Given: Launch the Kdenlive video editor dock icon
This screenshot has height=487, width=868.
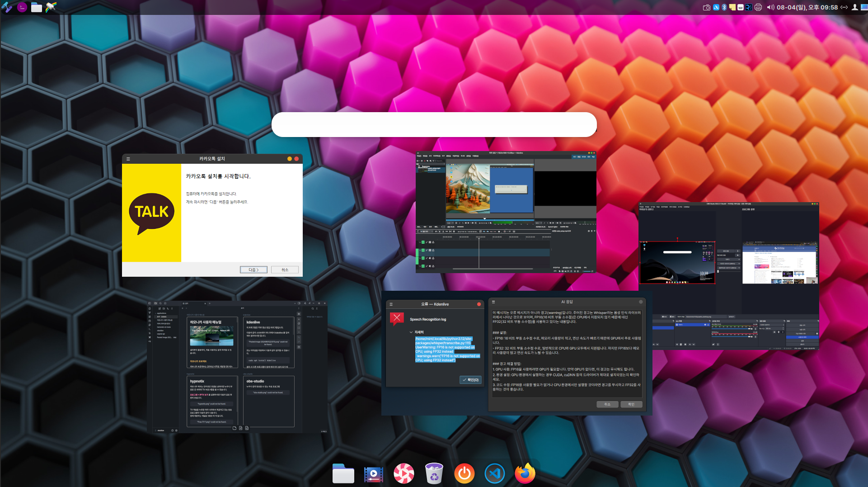Looking at the screenshot, I should [x=373, y=473].
